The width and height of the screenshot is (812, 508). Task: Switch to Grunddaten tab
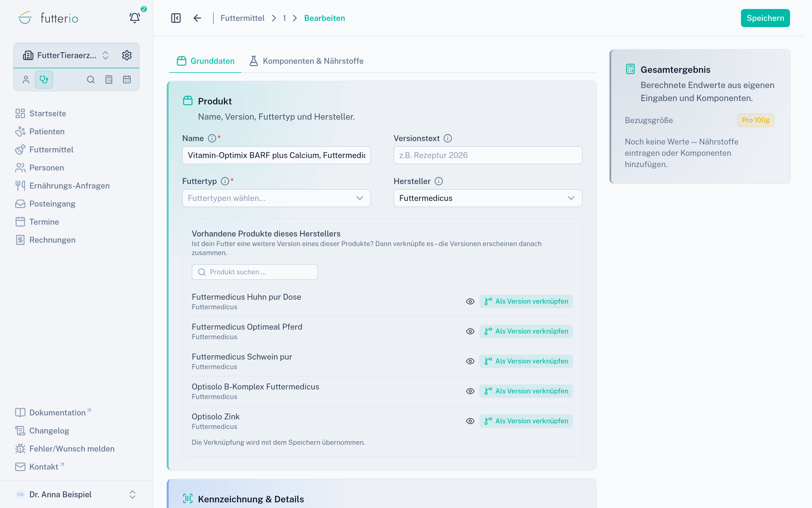pyautogui.click(x=205, y=61)
